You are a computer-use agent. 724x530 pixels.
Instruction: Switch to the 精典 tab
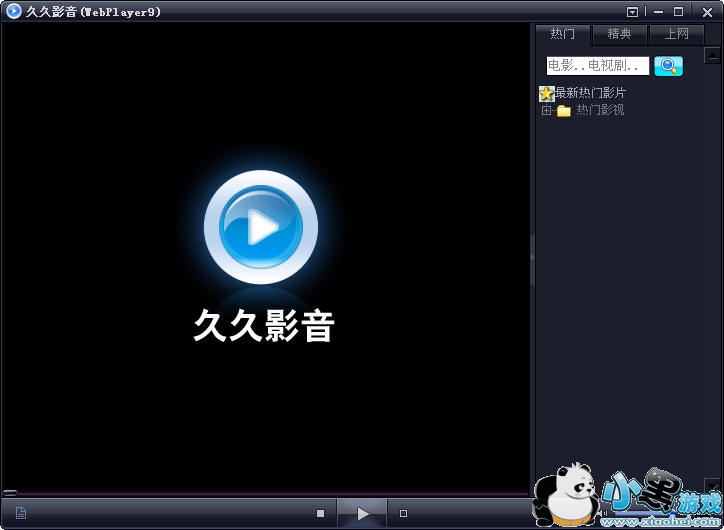click(x=619, y=34)
